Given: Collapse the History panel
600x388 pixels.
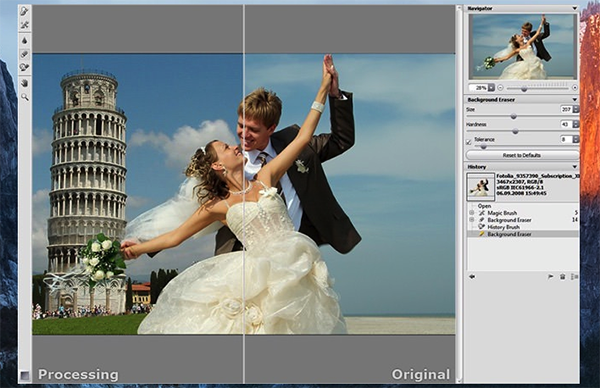Looking at the screenshot, I should coord(574,167).
